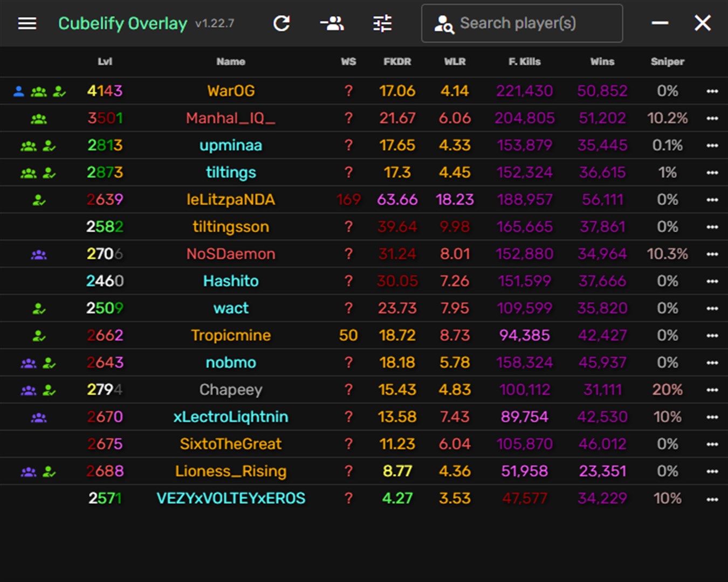Select player name tiltingsson
728x582 pixels.
click(x=231, y=227)
